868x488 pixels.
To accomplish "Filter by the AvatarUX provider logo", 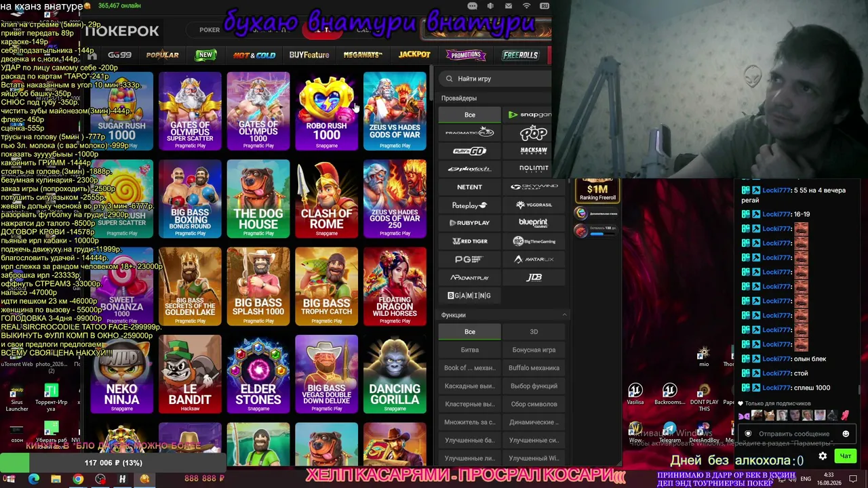I will tap(533, 259).
